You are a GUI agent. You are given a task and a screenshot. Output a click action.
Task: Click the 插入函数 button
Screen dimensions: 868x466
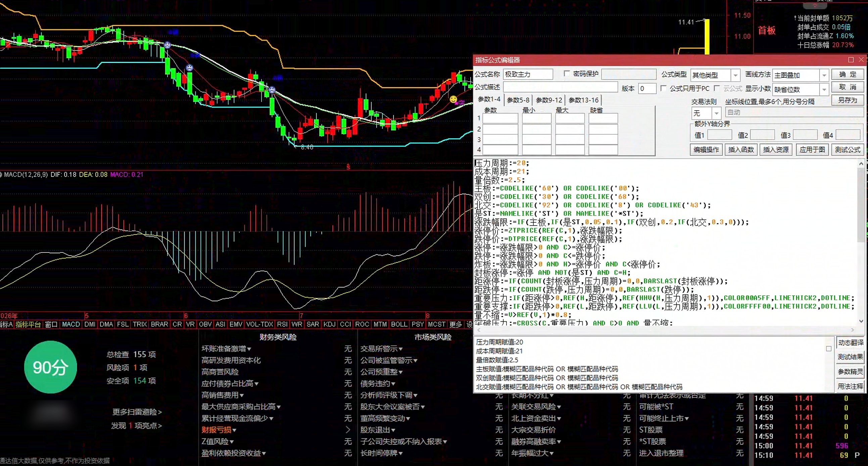[x=741, y=149]
